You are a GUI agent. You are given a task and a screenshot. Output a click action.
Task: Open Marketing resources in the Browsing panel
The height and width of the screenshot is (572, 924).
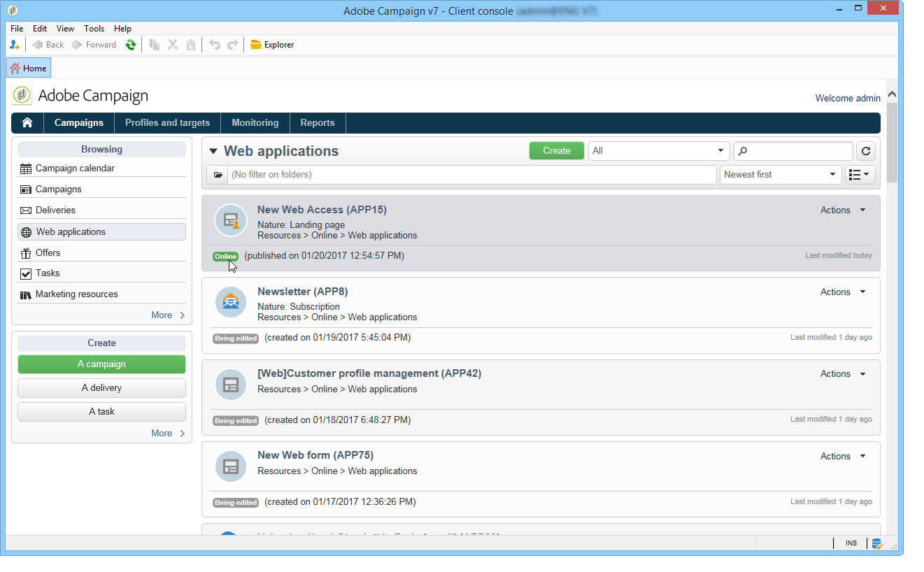pyautogui.click(x=102, y=294)
